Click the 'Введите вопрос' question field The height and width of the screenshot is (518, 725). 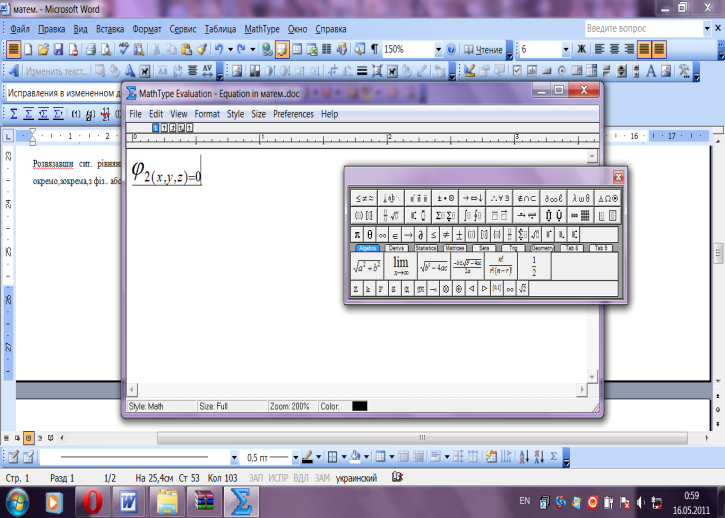tap(644, 29)
